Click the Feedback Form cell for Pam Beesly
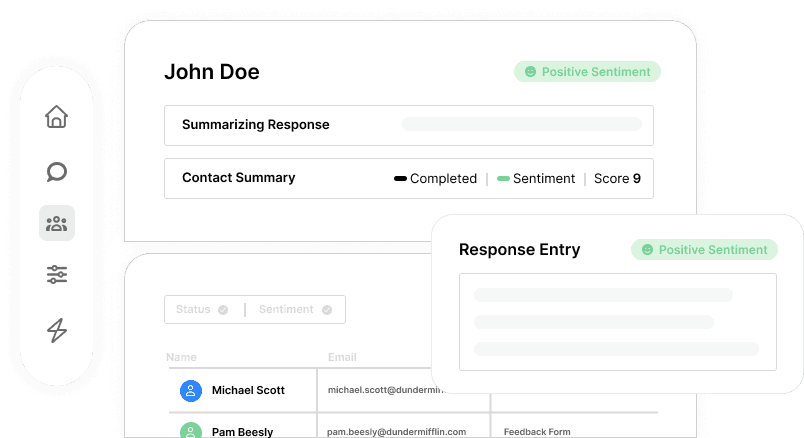The image size is (804, 438). 537,431
